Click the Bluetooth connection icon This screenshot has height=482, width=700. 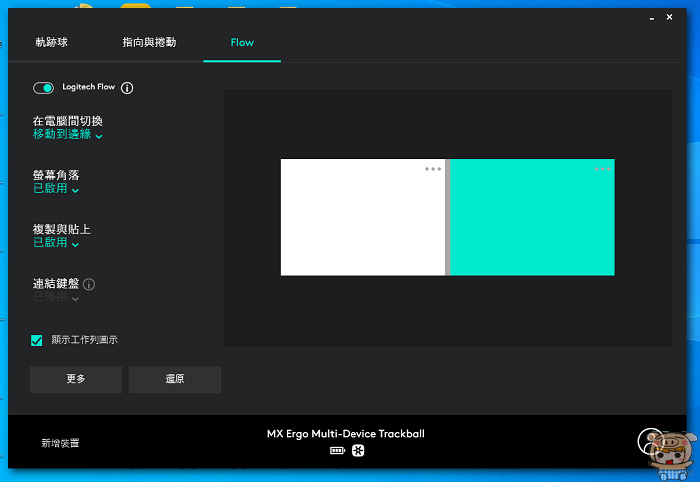[357, 451]
